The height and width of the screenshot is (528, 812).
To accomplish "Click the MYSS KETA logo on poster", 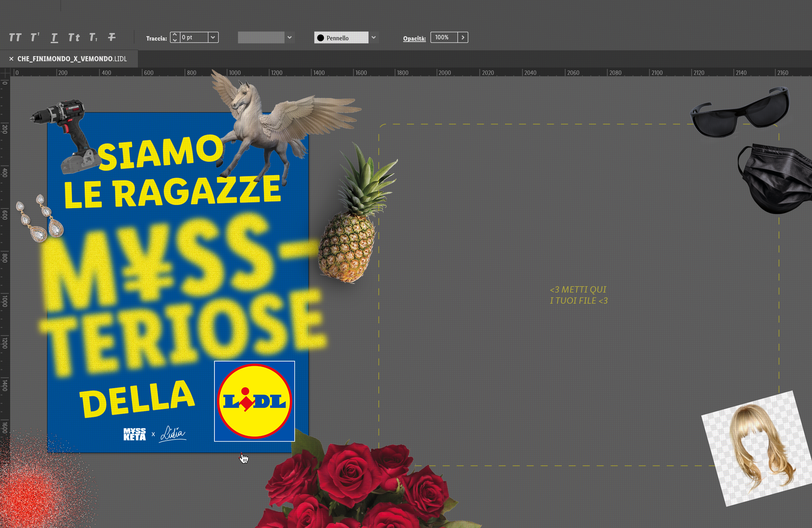I will tap(134, 434).
